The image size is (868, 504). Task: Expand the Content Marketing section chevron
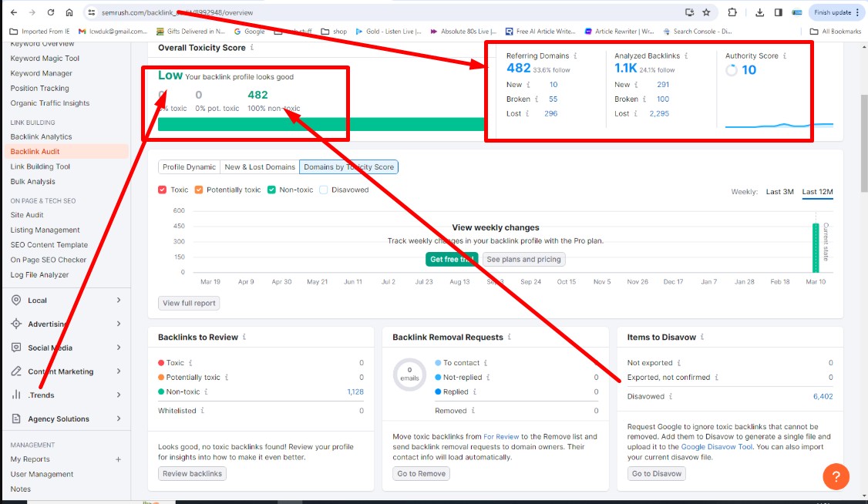(119, 371)
